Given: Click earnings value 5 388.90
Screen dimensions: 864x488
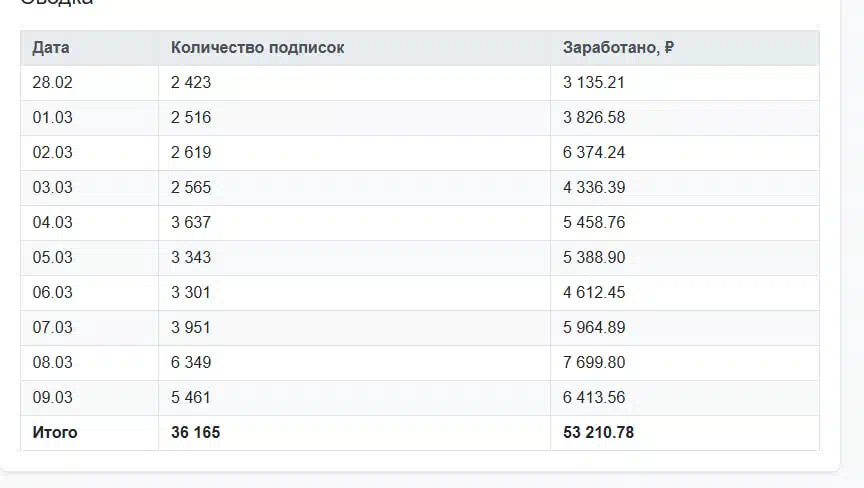Looking at the screenshot, I should (594, 258).
